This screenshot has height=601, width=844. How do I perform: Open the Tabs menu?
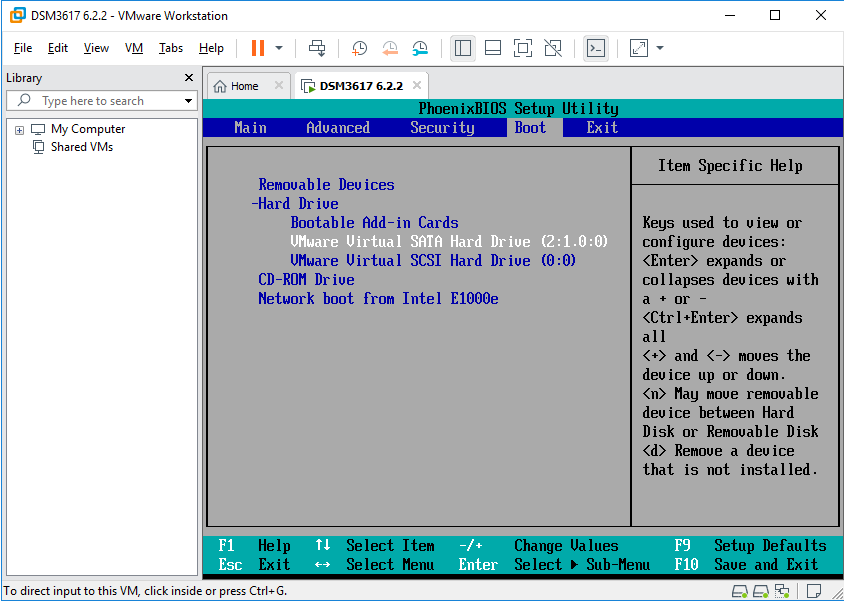tap(171, 48)
